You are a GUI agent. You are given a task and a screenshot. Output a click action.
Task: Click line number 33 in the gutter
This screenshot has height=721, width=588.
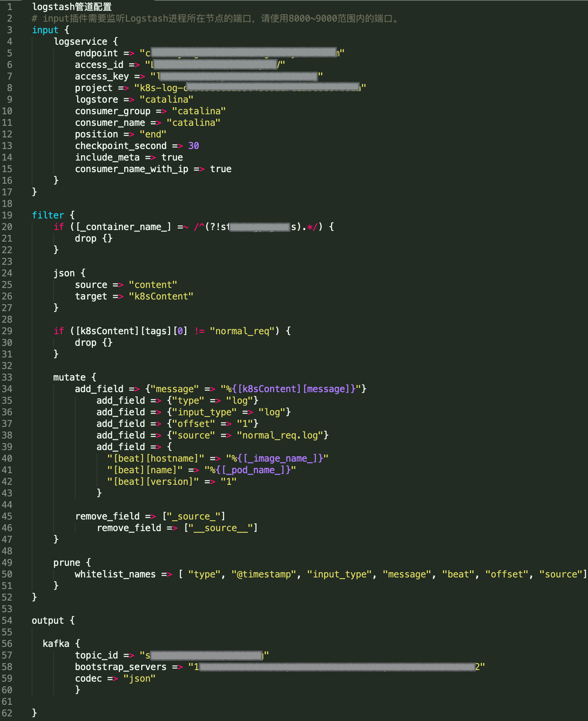(7, 377)
